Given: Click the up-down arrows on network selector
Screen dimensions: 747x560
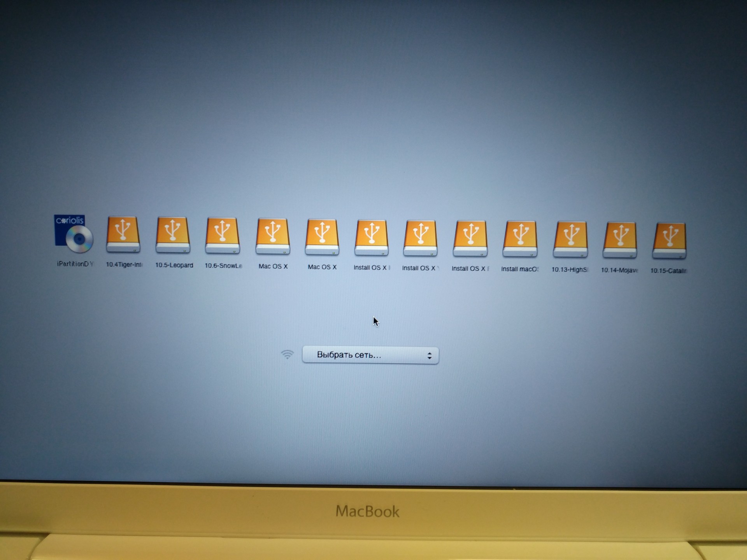Looking at the screenshot, I should [430, 355].
